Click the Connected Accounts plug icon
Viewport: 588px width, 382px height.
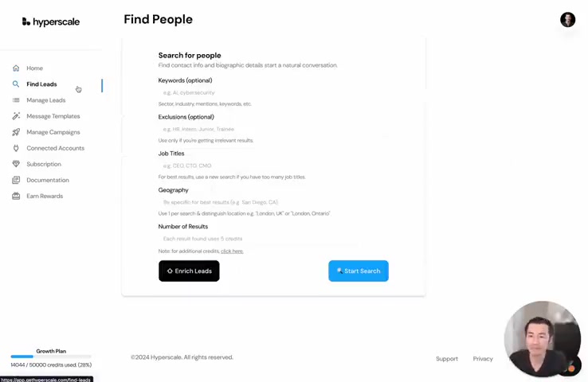tap(16, 148)
